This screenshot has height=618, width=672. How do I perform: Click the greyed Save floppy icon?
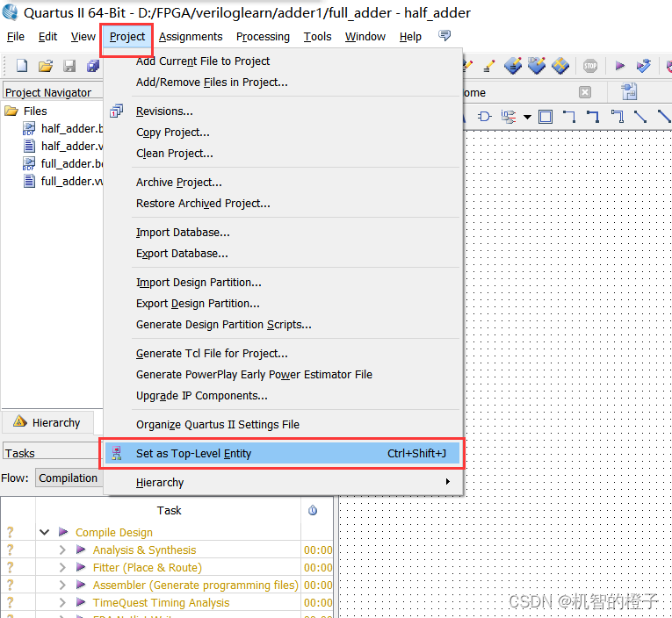[x=69, y=66]
